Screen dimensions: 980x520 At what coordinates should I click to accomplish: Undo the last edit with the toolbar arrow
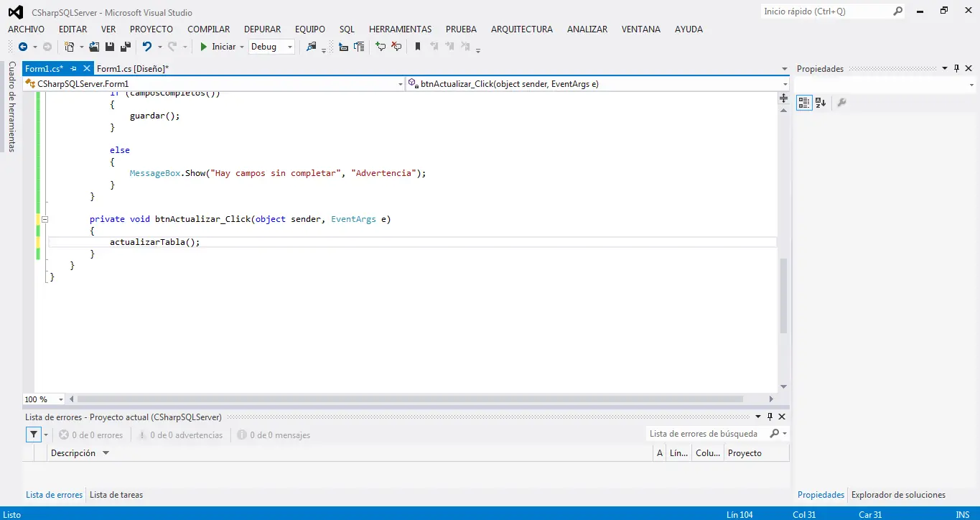click(x=146, y=47)
